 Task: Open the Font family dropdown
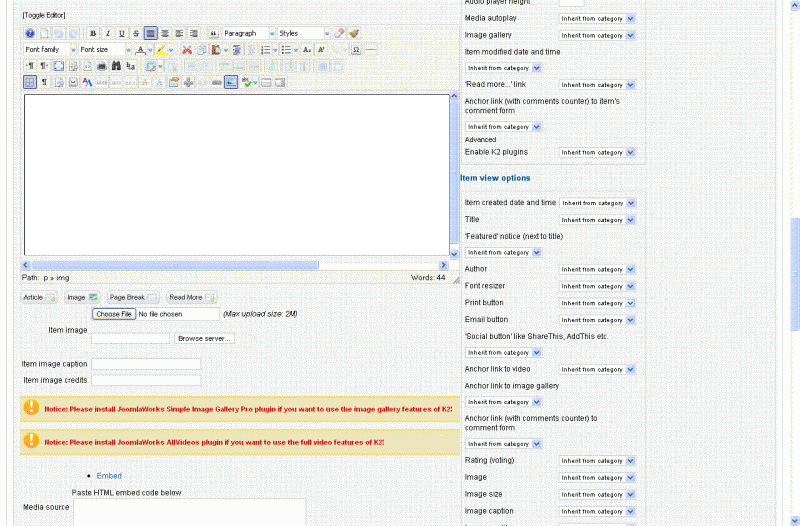click(x=50, y=50)
